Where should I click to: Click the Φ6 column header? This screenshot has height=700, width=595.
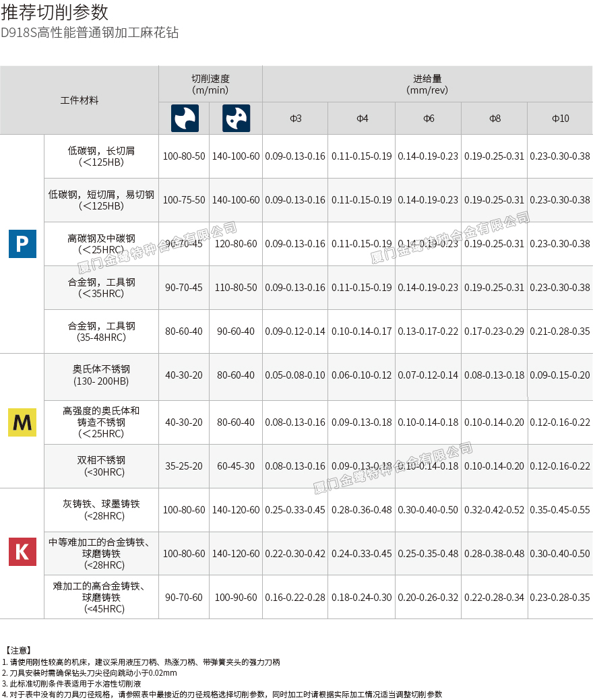(x=429, y=119)
